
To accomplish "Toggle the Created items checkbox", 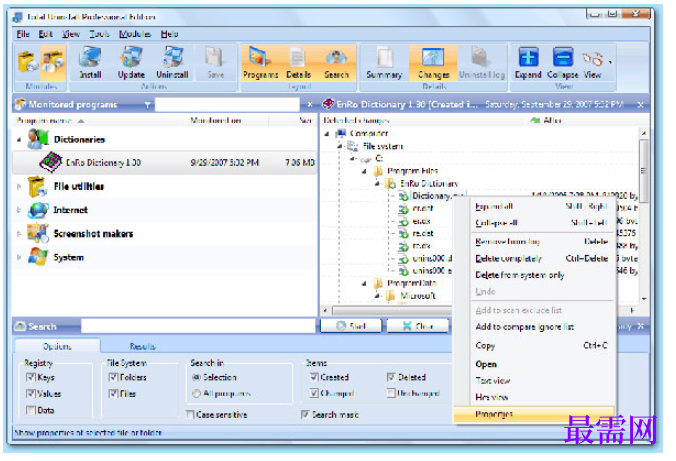I will pyautogui.click(x=314, y=377).
